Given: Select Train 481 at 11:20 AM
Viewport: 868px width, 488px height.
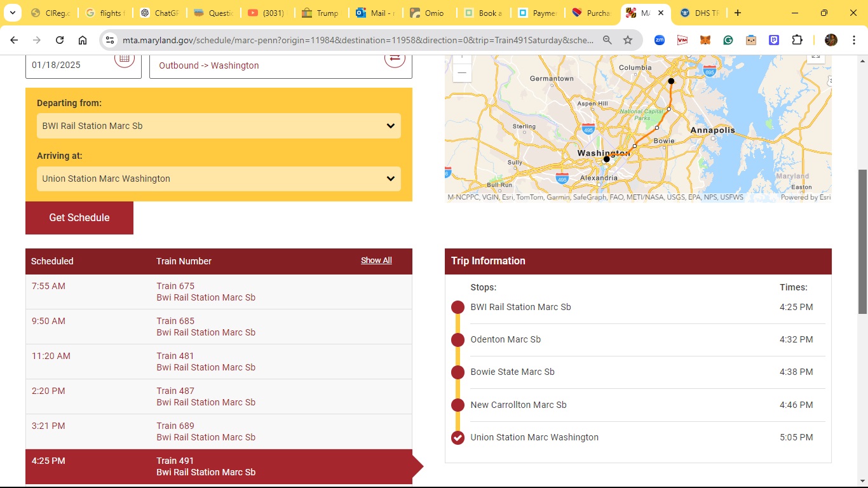Looking at the screenshot, I should (219, 362).
